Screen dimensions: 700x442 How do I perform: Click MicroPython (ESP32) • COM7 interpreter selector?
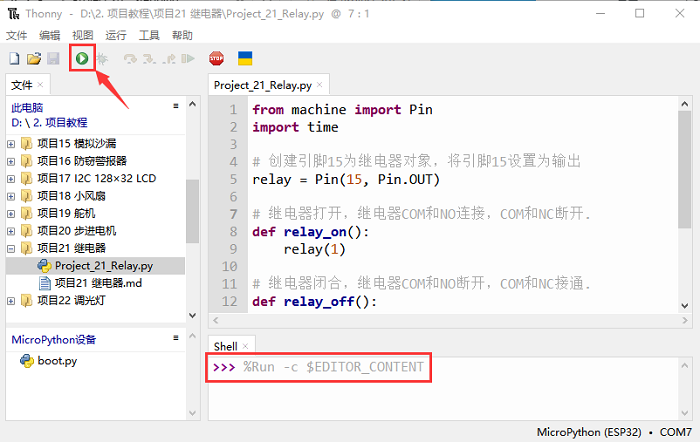point(611,432)
